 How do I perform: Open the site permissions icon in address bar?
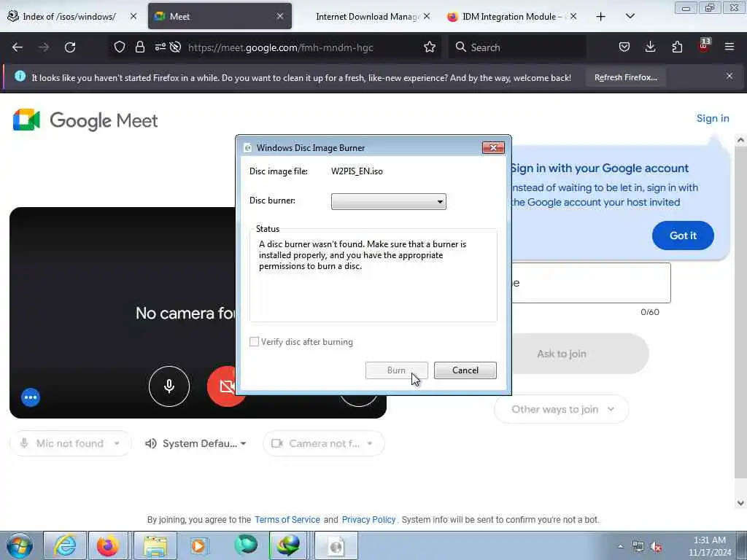tap(160, 47)
